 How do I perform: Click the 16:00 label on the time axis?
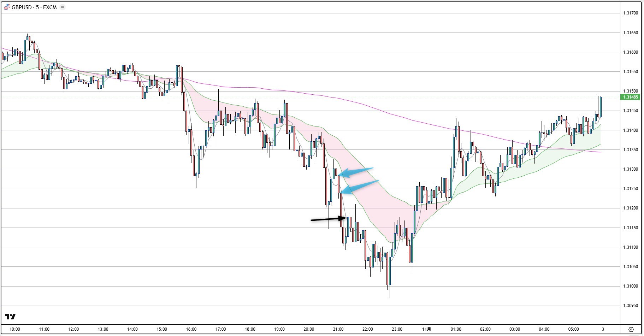coord(191,329)
